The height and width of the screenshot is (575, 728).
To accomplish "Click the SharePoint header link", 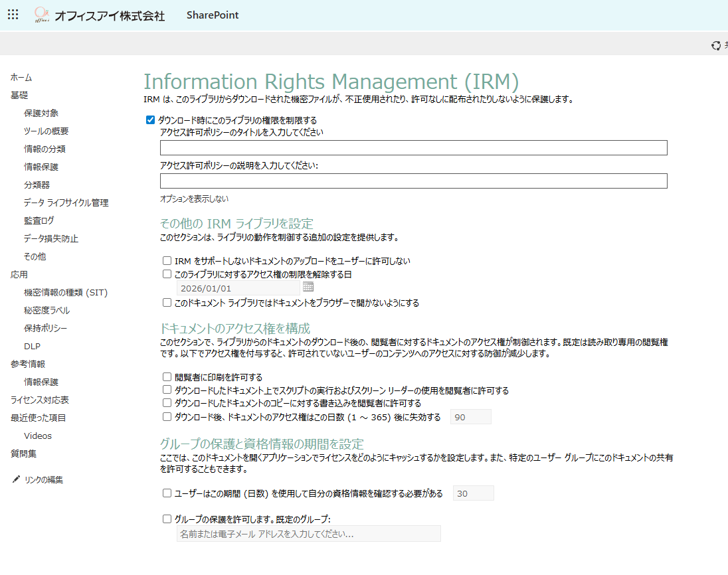I will 213,15.
